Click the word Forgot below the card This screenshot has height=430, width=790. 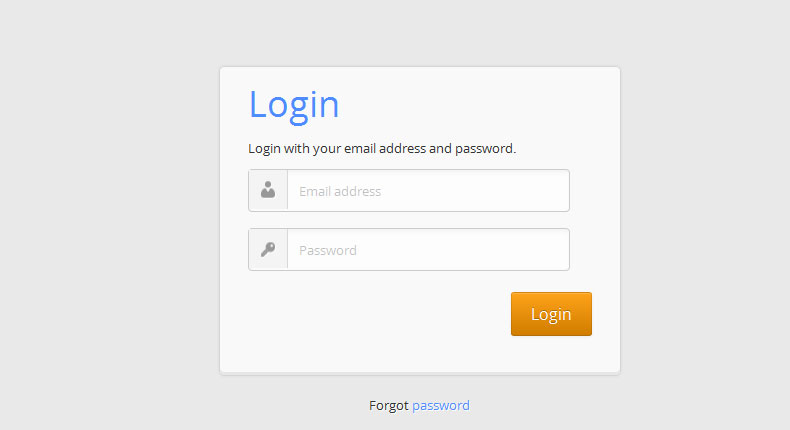click(388, 405)
